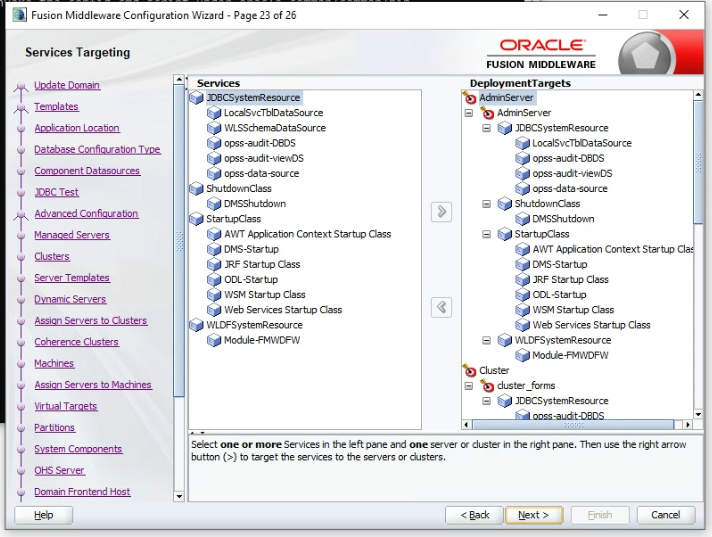Select opss-audit-viewDS under AdminServer target
Image resolution: width=712 pixels, height=537 pixels.
tap(572, 173)
